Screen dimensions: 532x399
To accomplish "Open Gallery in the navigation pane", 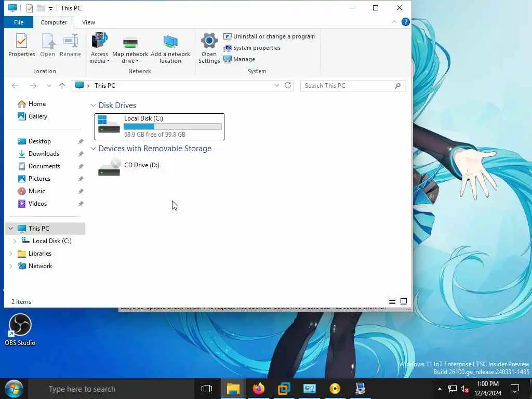I will click(x=32, y=116).
